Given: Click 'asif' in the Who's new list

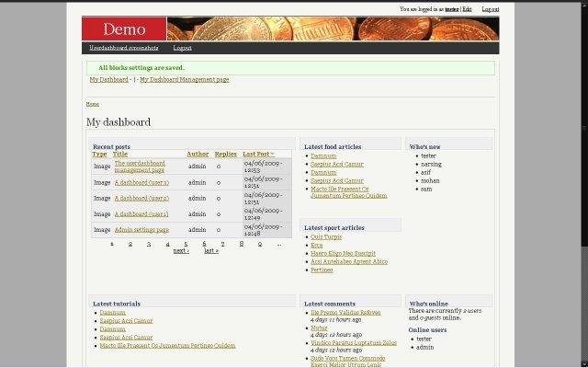Looking at the screenshot, I should pyautogui.click(x=425, y=172).
